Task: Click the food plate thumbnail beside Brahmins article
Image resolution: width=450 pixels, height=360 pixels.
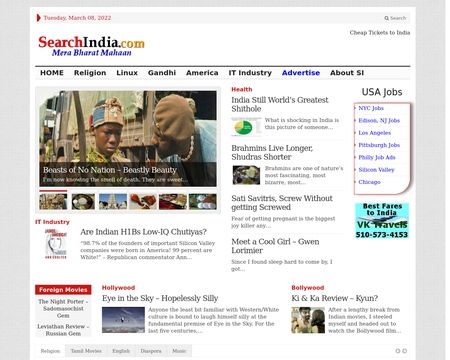Action: coord(246,175)
